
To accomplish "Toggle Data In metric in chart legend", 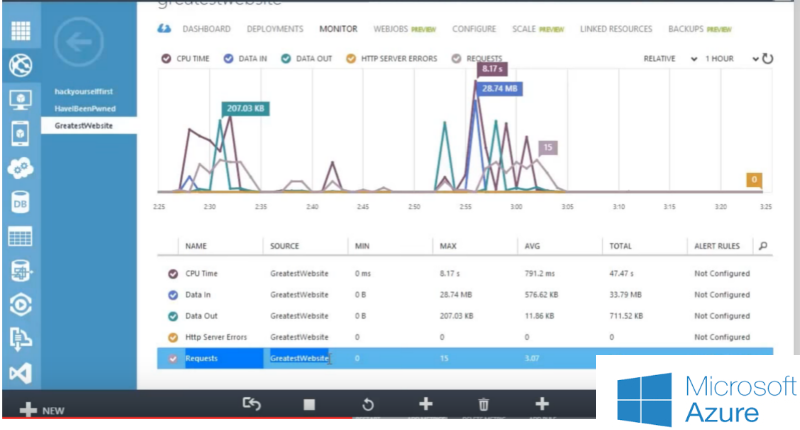I will click(229, 59).
